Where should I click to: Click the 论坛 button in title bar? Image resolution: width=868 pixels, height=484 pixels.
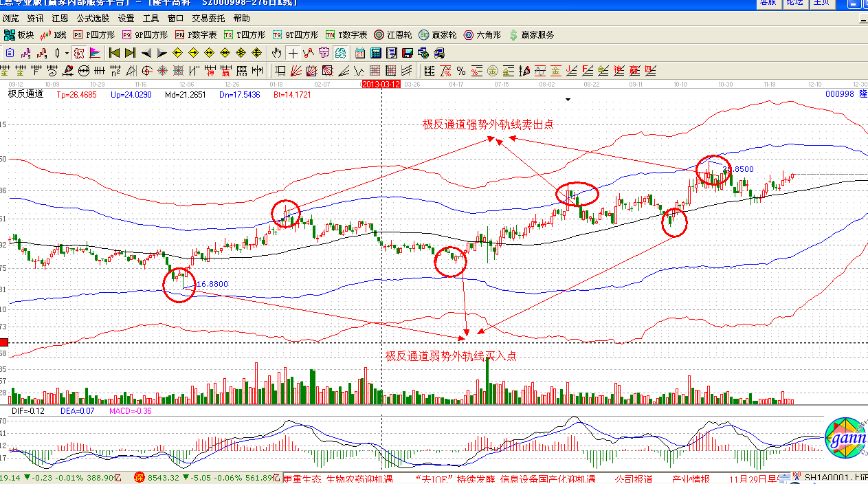pos(794,3)
